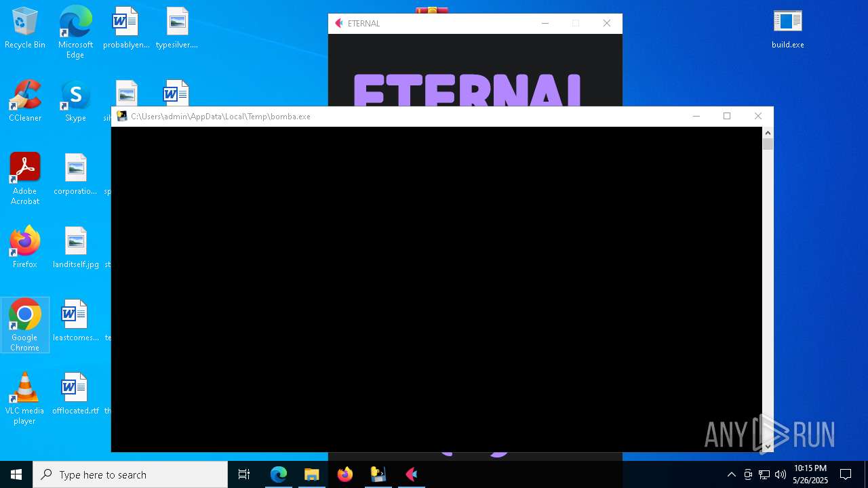Viewport: 868px width, 488px height.
Task: Click the console vertical scrollbar thumb
Action: click(768, 144)
